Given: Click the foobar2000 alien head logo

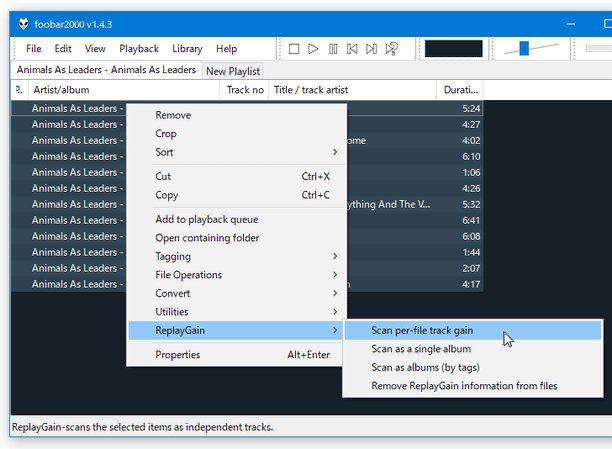Looking at the screenshot, I should pyautogui.click(x=24, y=24).
